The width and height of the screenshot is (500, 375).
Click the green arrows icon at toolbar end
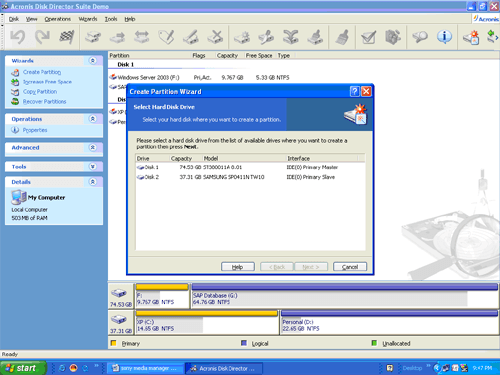pos(493,37)
